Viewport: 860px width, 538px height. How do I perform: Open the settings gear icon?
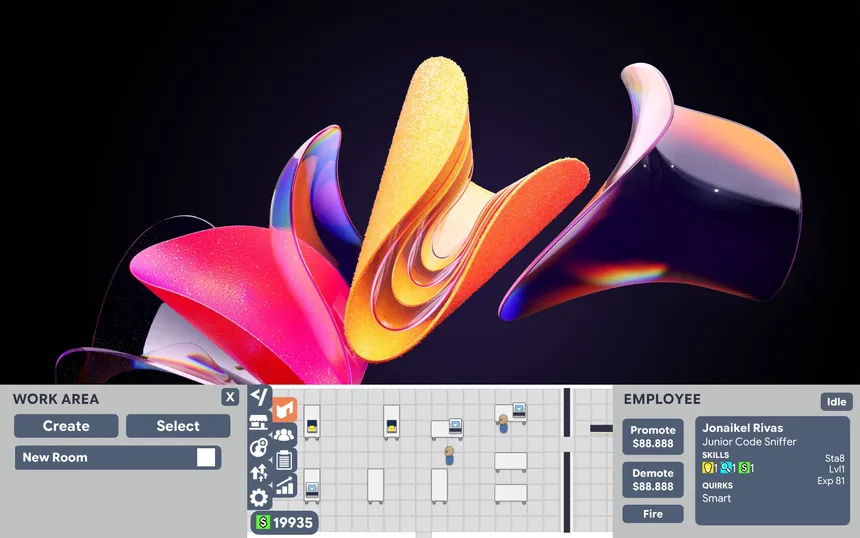pyautogui.click(x=259, y=497)
